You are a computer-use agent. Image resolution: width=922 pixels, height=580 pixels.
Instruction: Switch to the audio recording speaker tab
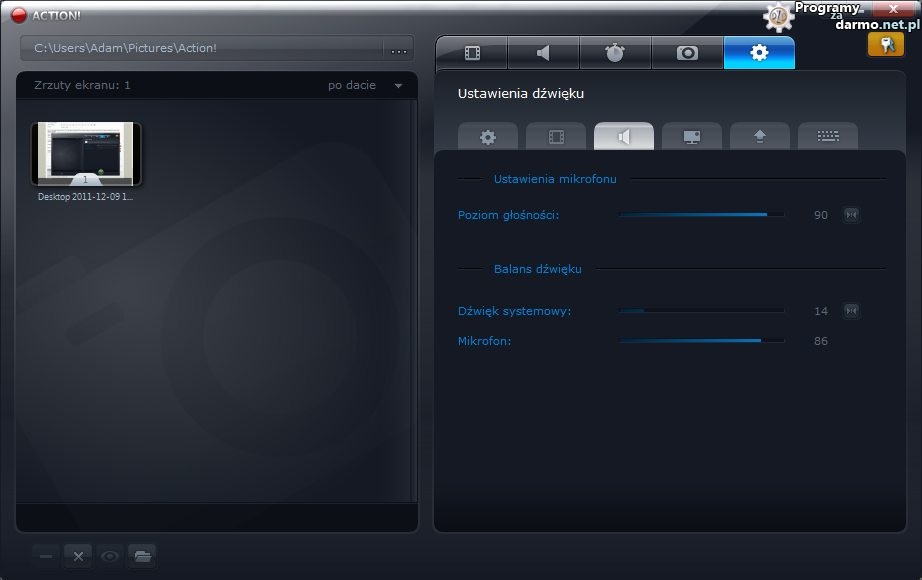pyautogui.click(x=543, y=53)
